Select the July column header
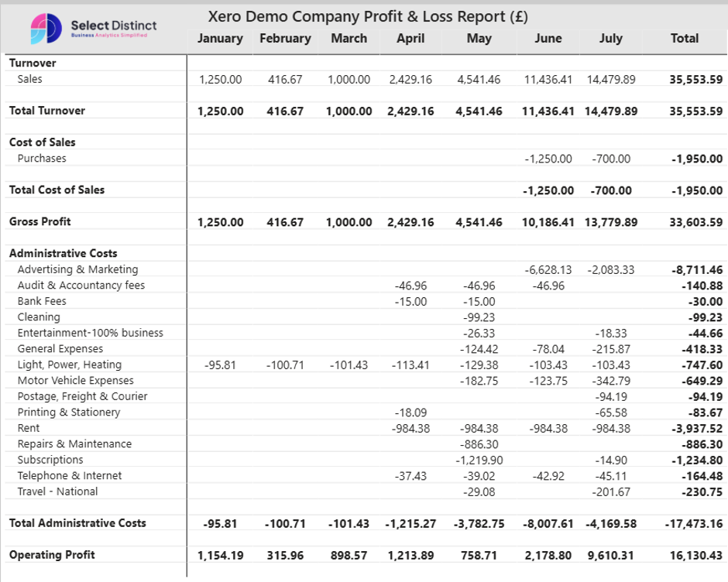 (x=610, y=39)
